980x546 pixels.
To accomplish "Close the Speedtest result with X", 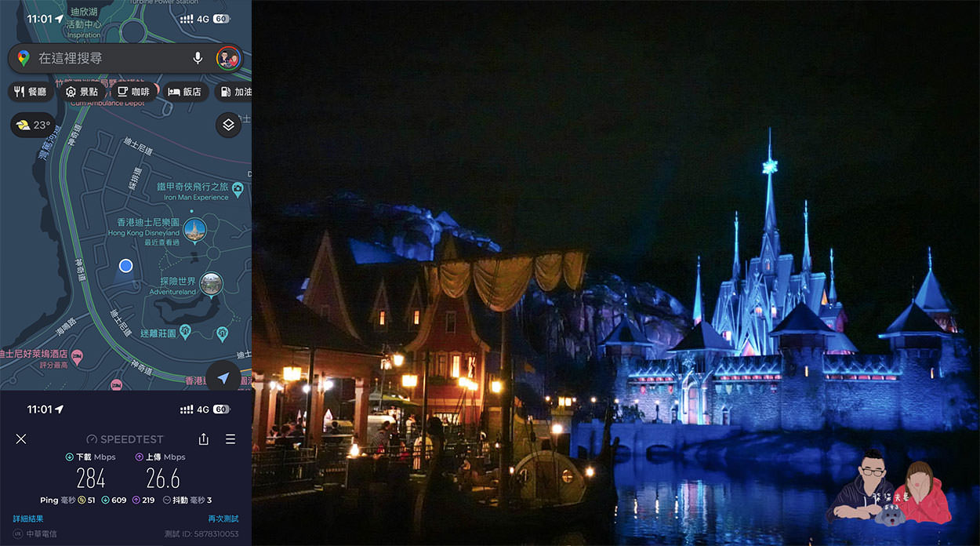I will [x=21, y=439].
